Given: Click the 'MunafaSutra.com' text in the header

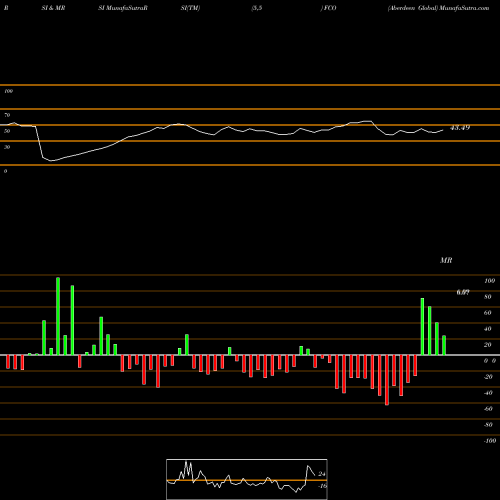Looking at the screenshot, I should click(x=464, y=8).
